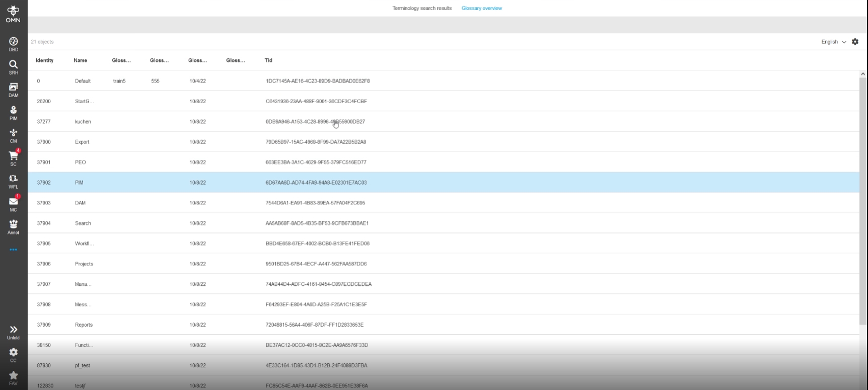Screen dimensions: 868x390
Task: Click identity 37901 cell
Action: tap(44, 163)
